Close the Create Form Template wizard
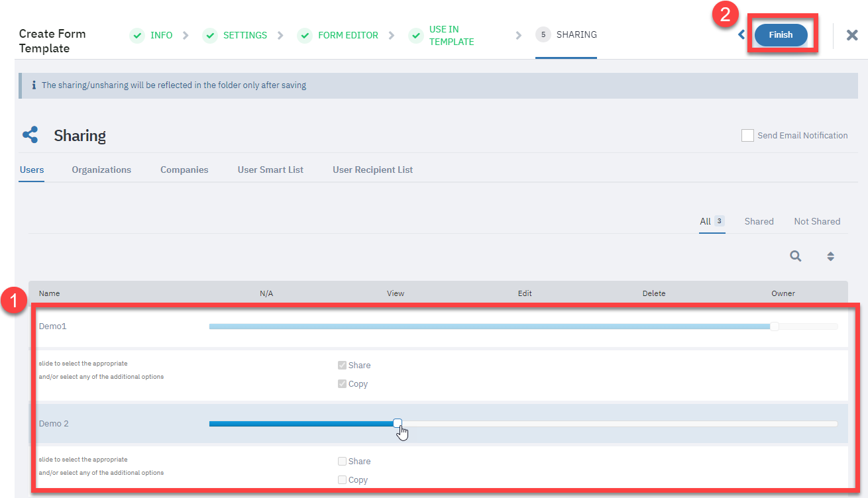This screenshot has height=498, width=868. [852, 35]
